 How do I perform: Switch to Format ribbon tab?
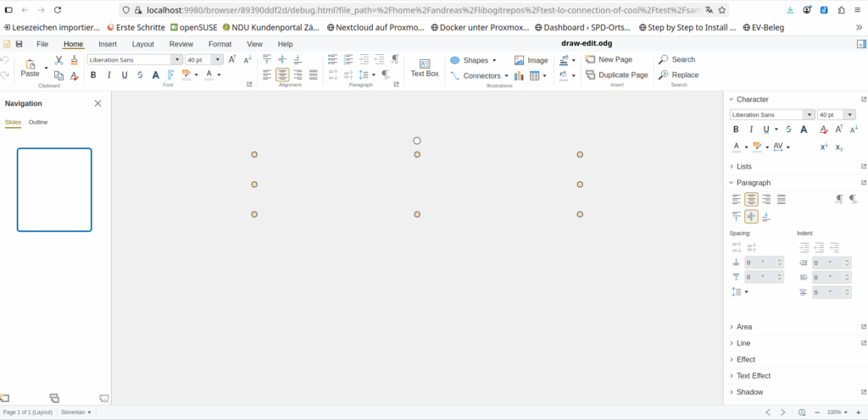[220, 44]
